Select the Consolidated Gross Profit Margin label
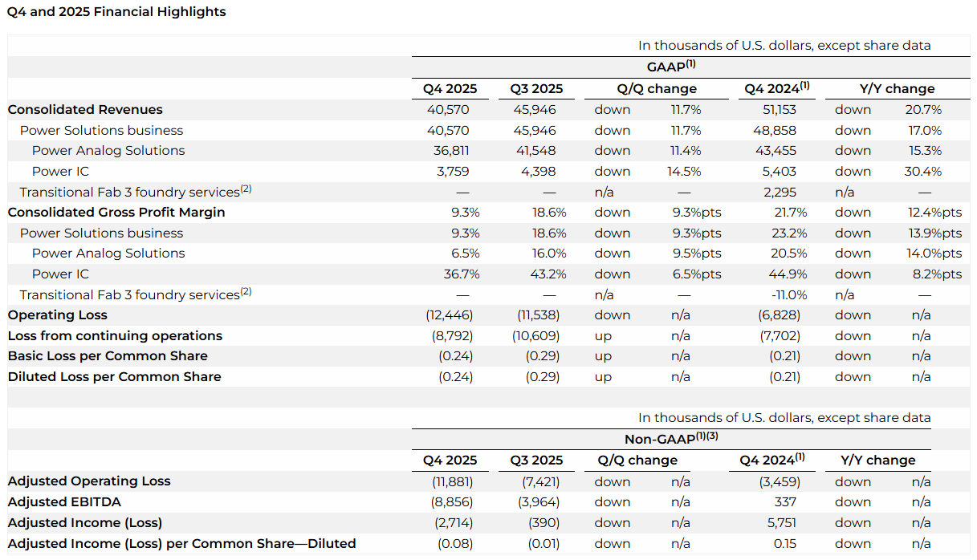The height and width of the screenshot is (560, 977). point(116,213)
